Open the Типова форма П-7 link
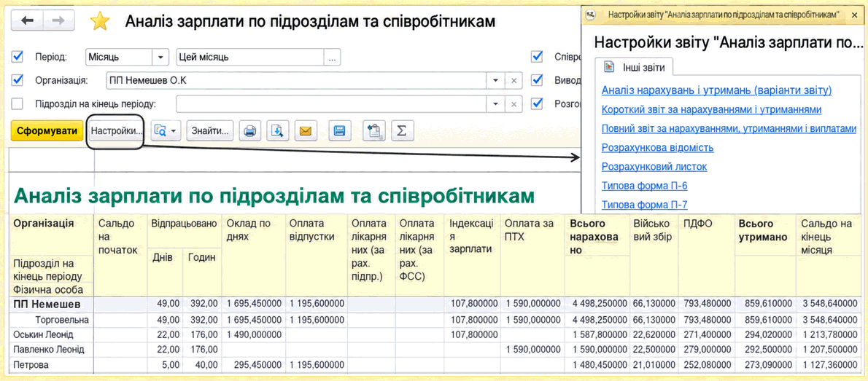868x381 pixels. click(x=644, y=205)
